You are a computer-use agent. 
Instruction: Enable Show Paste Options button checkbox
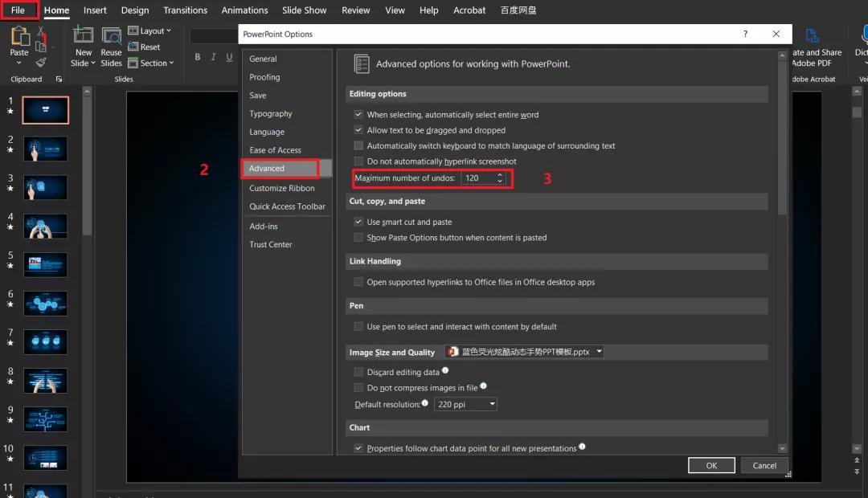pyautogui.click(x=358, y=238)
